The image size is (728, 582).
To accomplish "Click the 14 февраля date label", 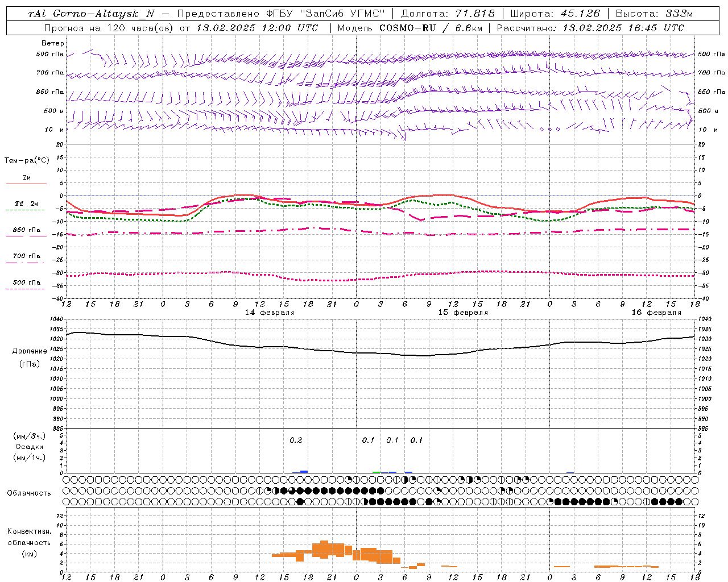I will coord(270,313).
